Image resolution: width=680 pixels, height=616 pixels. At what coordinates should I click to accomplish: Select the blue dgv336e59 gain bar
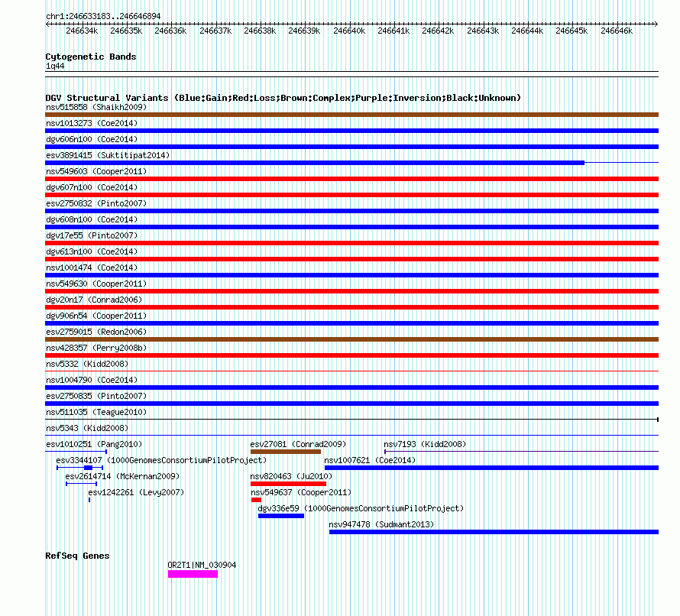pyautogui.click(x=281, y=516)
